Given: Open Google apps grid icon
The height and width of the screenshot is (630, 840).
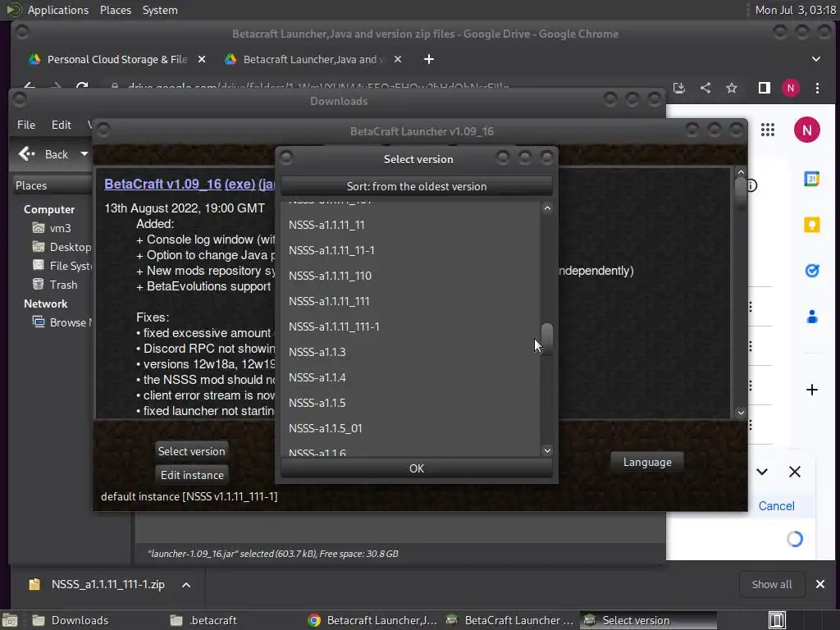Looking at the screenshot, I should 768,130.
